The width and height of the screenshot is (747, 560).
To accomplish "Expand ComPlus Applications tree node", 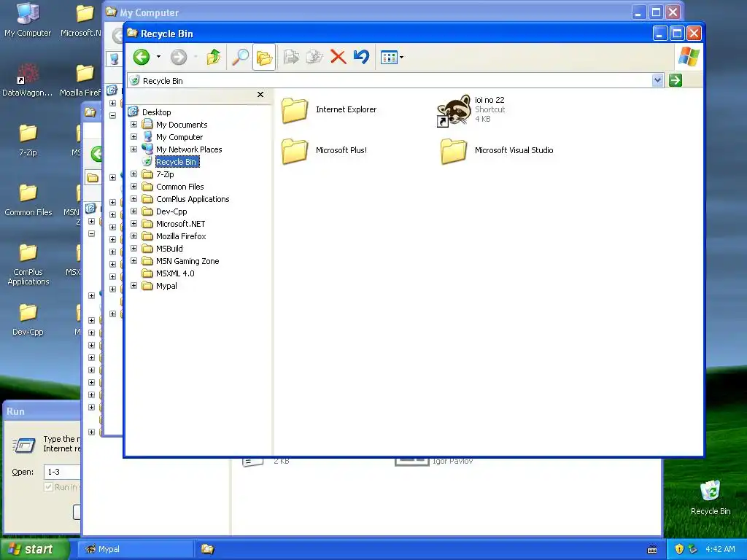I will pos(134,198).
